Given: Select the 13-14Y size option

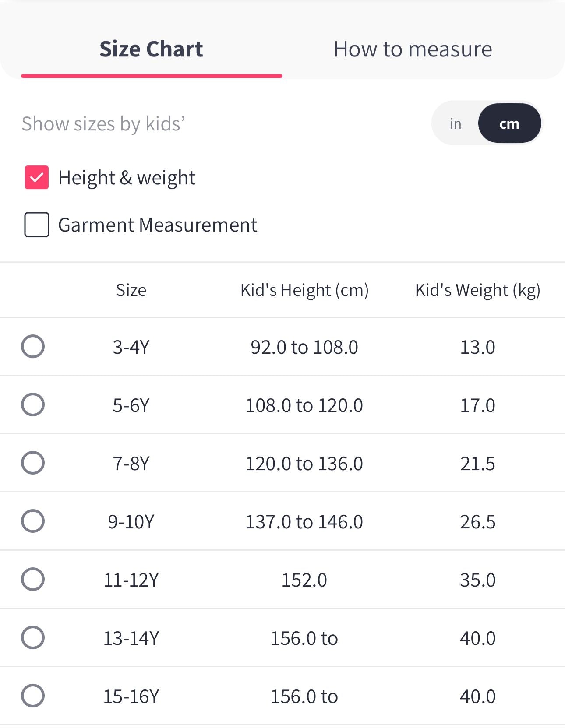Looking at the screenshot, I should [x=33, y=637].
